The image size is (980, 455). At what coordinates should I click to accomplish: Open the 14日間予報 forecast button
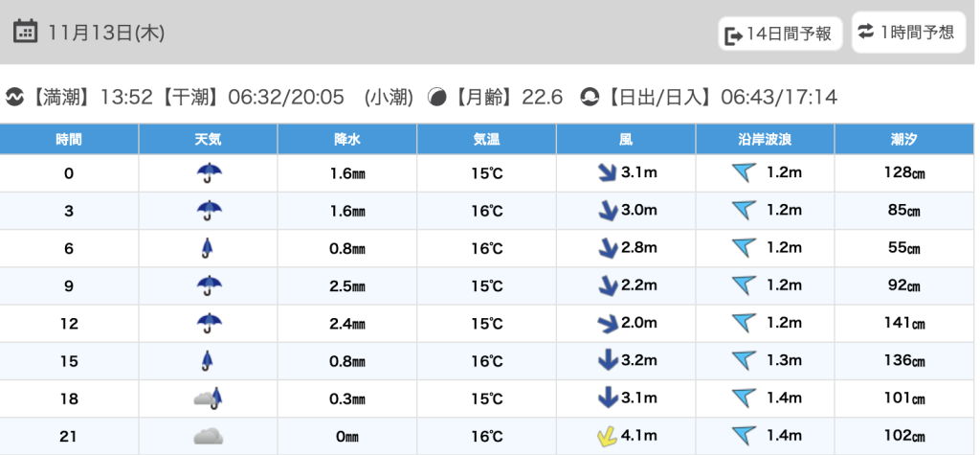[780, 34]
